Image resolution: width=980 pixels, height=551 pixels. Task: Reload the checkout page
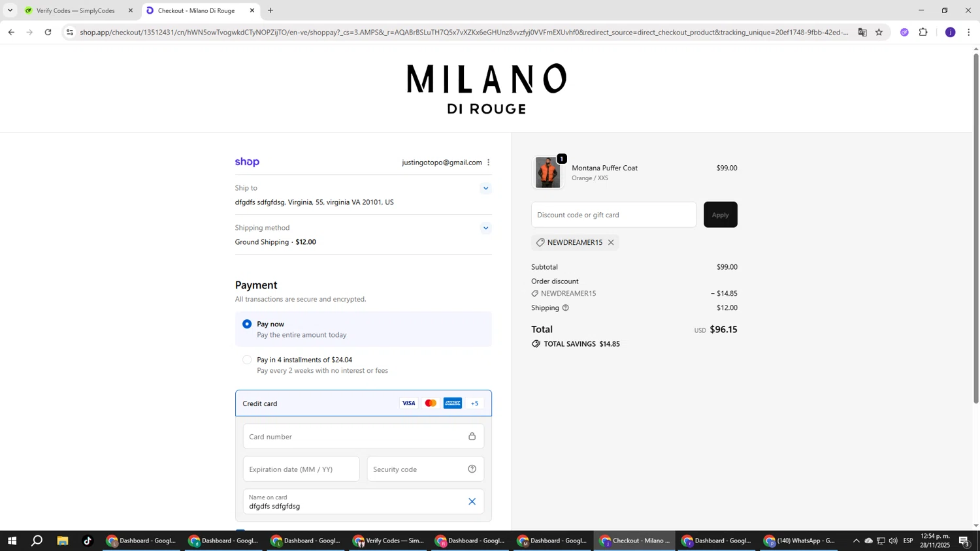(48, 32)
